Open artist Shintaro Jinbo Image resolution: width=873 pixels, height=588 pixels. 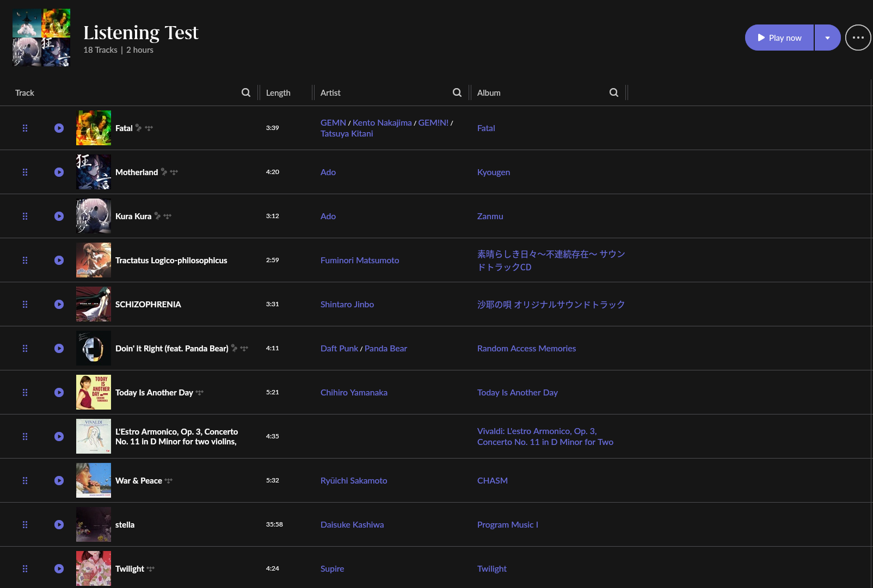(x=347, y=305)
